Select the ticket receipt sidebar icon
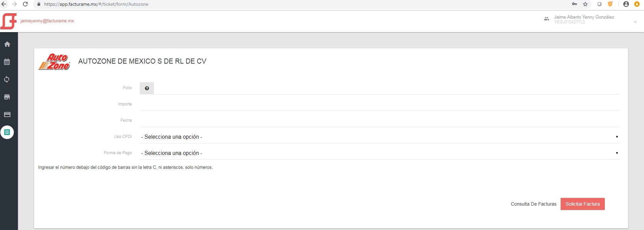 point(7,132)
